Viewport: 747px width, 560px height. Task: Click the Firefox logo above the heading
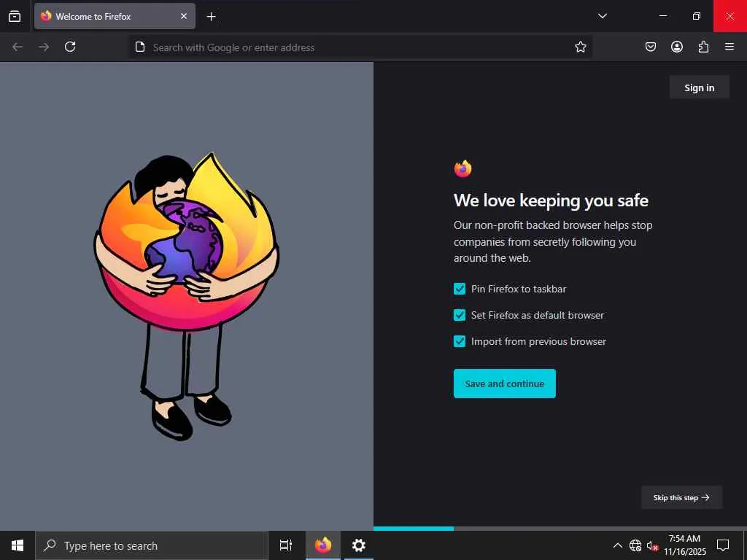coord(462,168)
